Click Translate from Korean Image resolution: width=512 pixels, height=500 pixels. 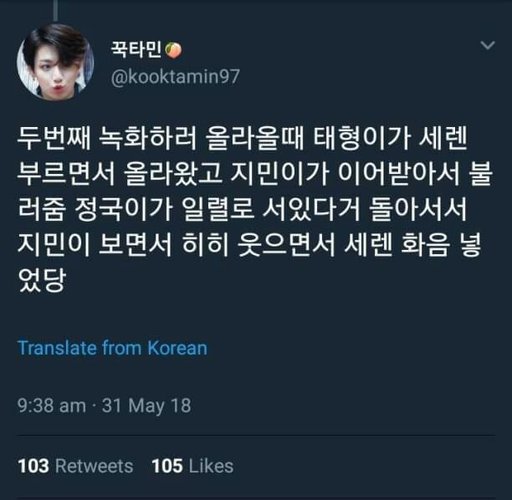click(x=112, y=348)
